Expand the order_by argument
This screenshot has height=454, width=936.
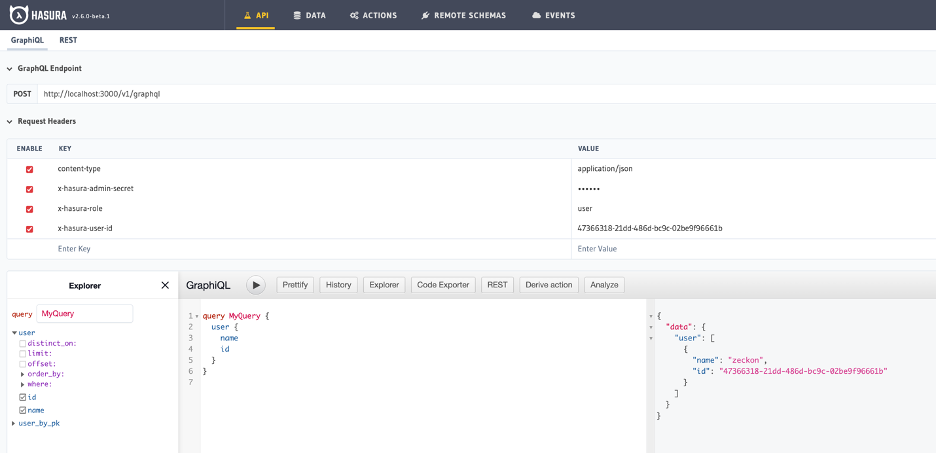[23, 374]
